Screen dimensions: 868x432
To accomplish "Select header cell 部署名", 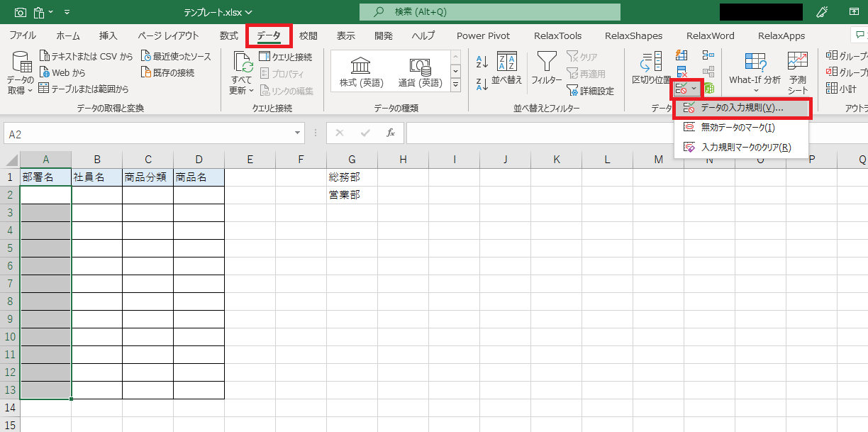I will [45, 177].
